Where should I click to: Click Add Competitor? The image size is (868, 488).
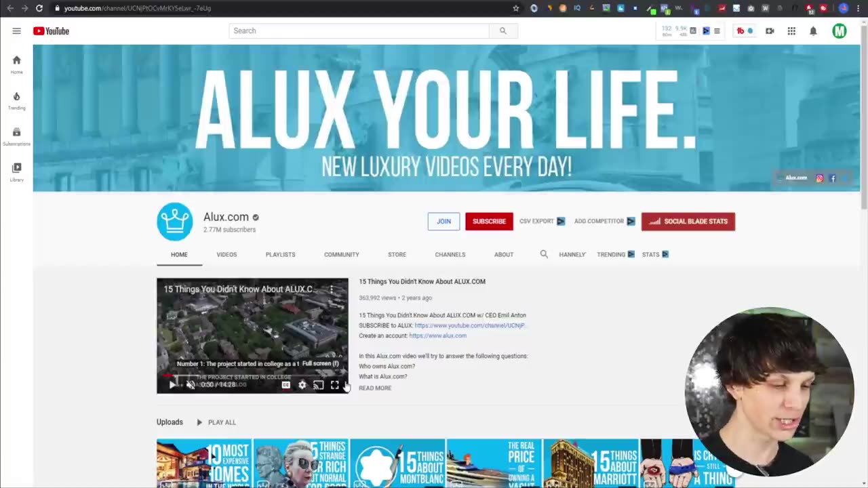(x=604, y=221)
